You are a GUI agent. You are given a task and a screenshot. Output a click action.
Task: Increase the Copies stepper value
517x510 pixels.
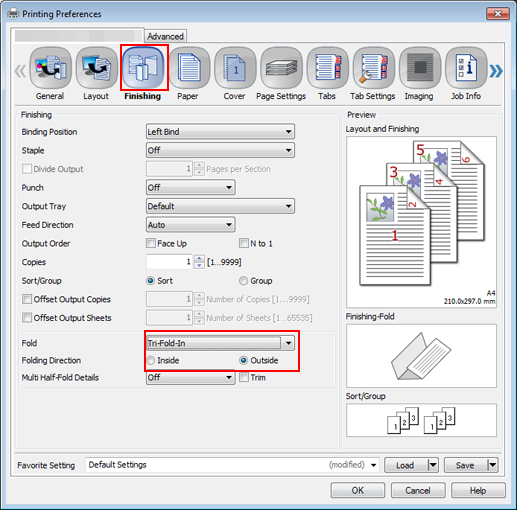199,258
